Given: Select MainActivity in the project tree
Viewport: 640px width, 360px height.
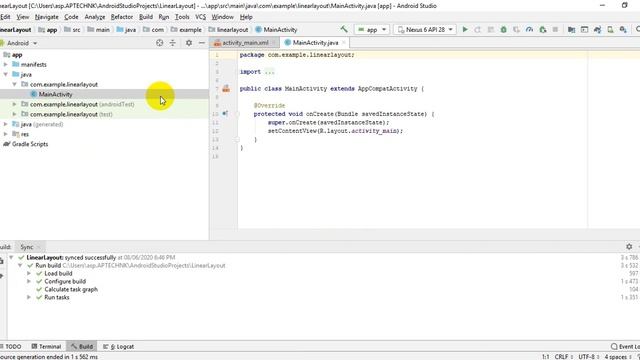Looking at the screenshot, I should tap(56, 94).
